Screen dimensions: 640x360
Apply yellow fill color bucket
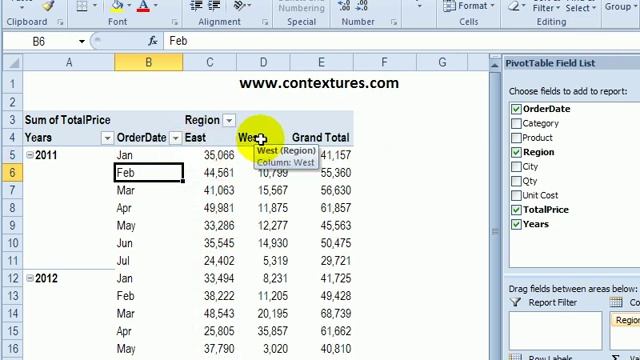pyautogui.click(x=117, y=5)
